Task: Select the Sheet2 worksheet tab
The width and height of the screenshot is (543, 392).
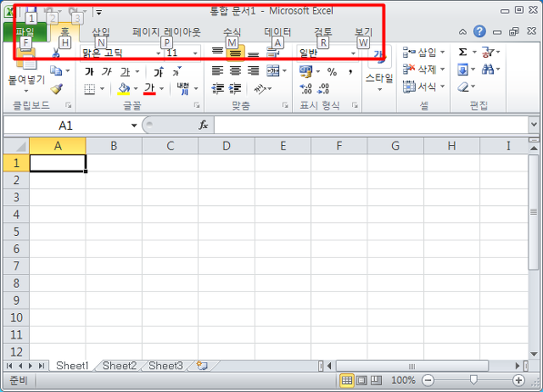Action: [x=120, y=366]
